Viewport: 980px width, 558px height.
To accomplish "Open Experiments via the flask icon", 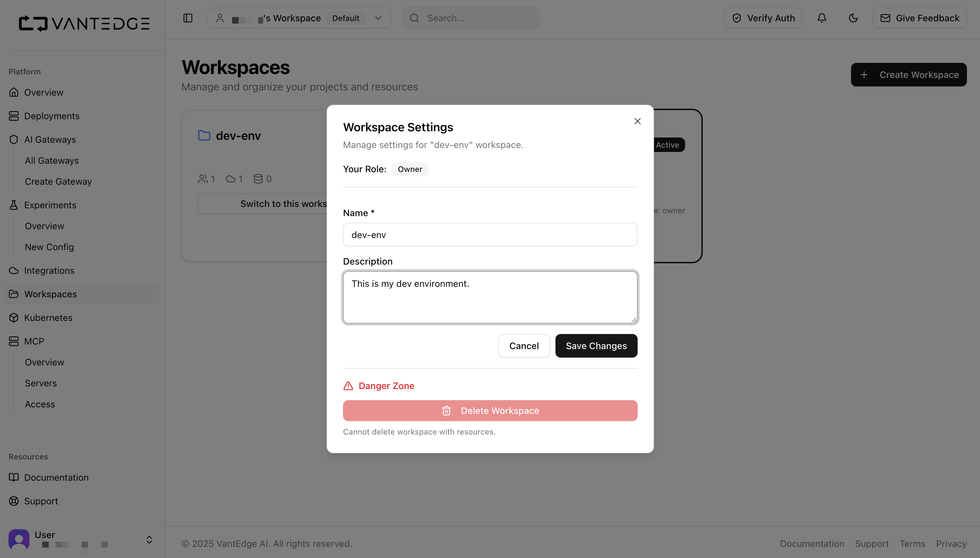I will pyautogui.click(x=14, y=205).
